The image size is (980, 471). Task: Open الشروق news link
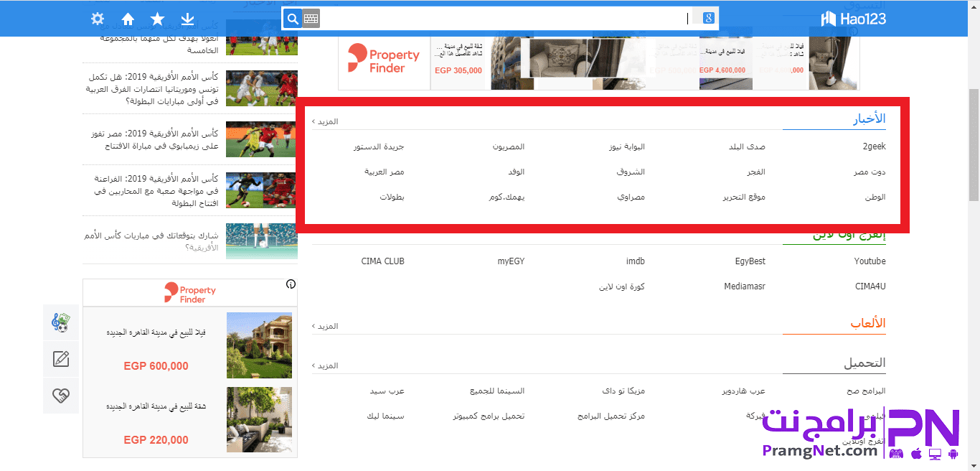(631, 172)
